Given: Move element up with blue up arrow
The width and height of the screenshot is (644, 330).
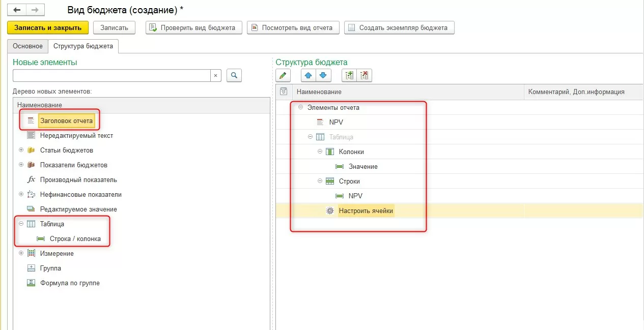Looking at the screenshot, I should (309, 76).
